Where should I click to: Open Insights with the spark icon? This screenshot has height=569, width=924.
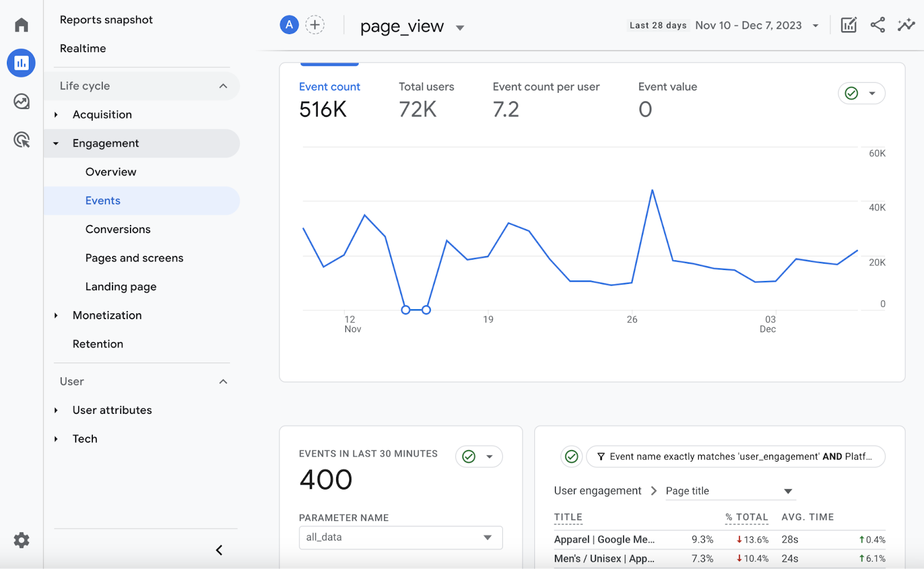(906, 25)
